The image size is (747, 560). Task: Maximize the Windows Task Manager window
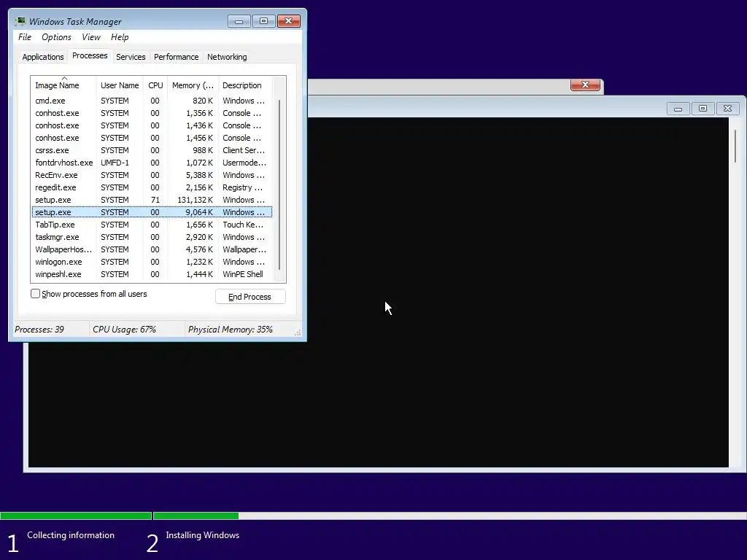(263, 21)
